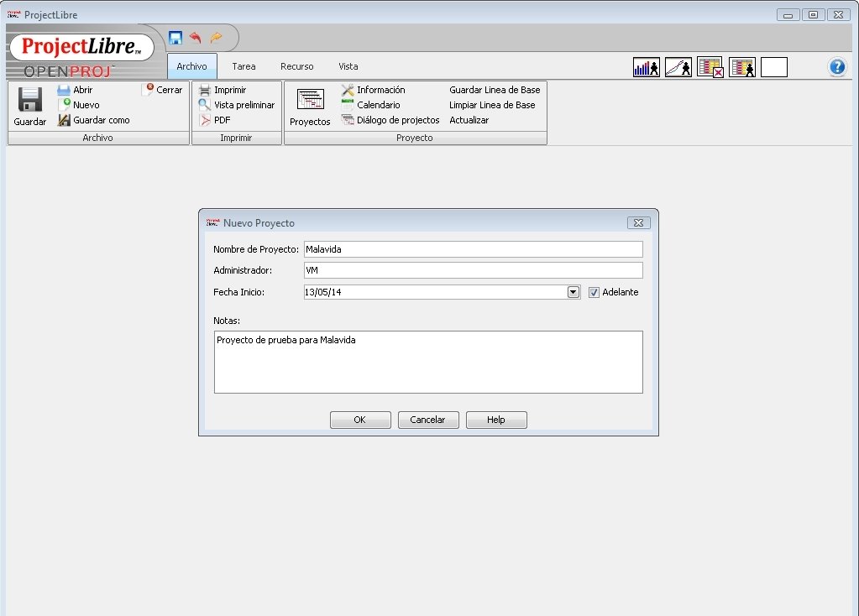Create a project with Nuevo
The image size is (859, 616).
coord(79,105)
